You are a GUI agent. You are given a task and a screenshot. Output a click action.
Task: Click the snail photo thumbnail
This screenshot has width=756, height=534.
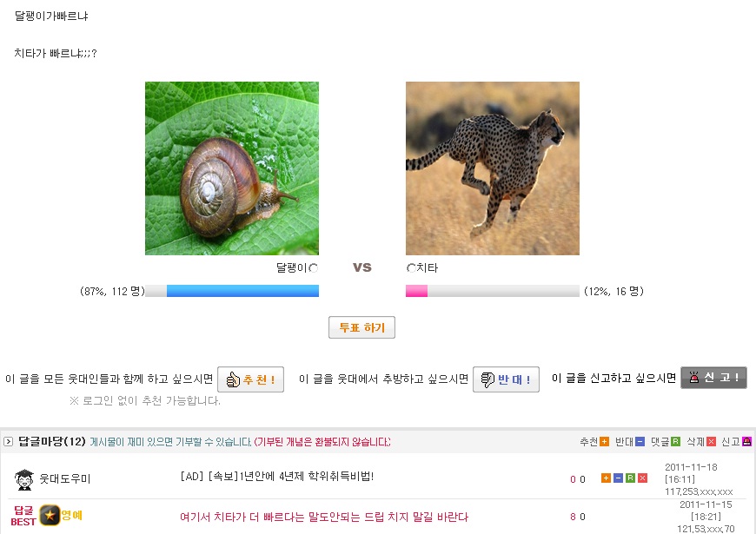[232, 168]
